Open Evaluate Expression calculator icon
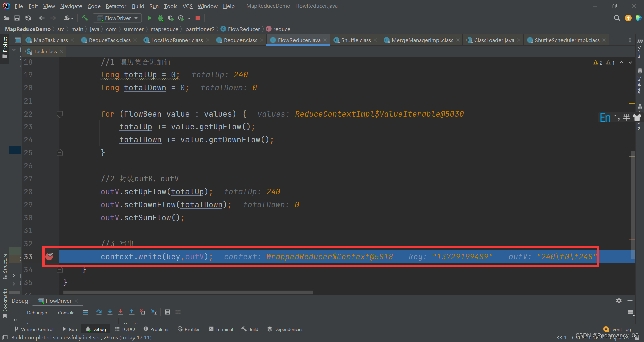644x342 pixels. coord(167,312)
